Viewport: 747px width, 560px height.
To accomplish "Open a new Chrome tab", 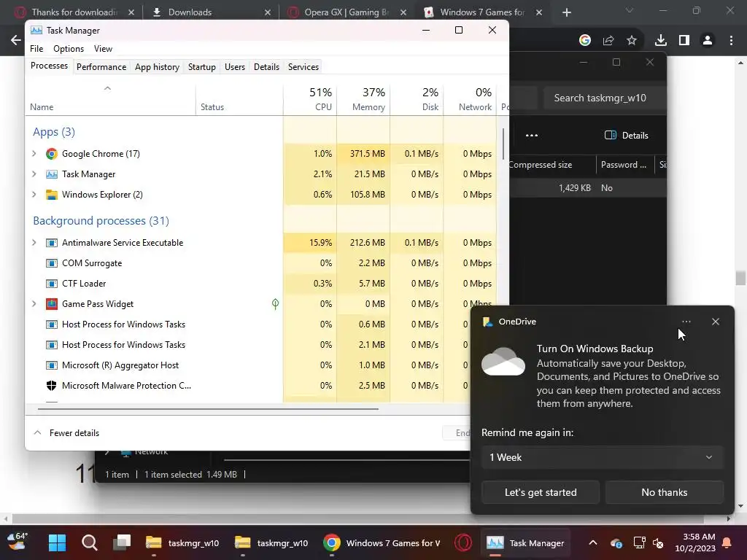I will point(566,12).
